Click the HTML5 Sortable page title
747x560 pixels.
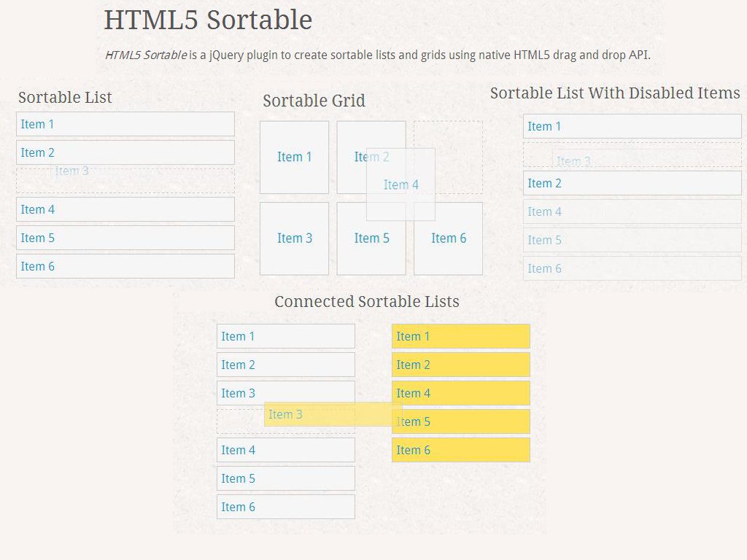[208, 20]
